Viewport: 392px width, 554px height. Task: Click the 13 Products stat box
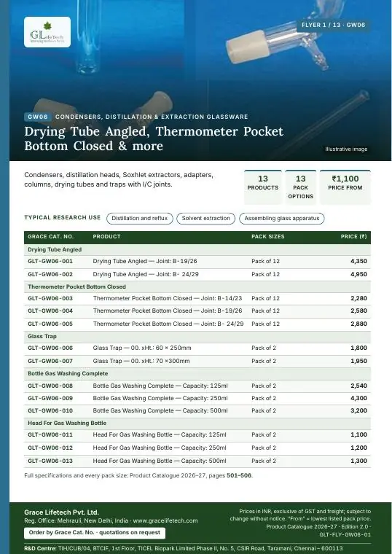click(263, 187)
